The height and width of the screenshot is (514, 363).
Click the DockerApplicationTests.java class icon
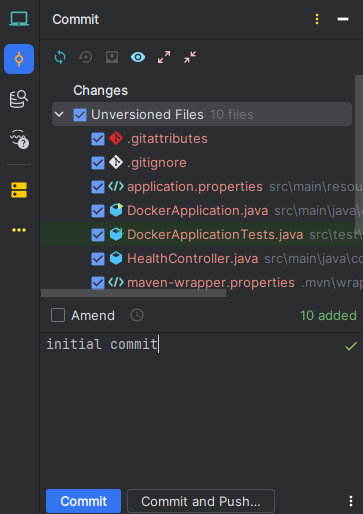(116, 234)
